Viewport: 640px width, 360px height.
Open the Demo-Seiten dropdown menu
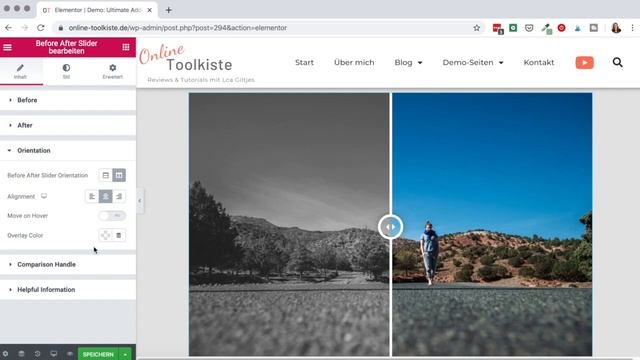coord(473,62)
